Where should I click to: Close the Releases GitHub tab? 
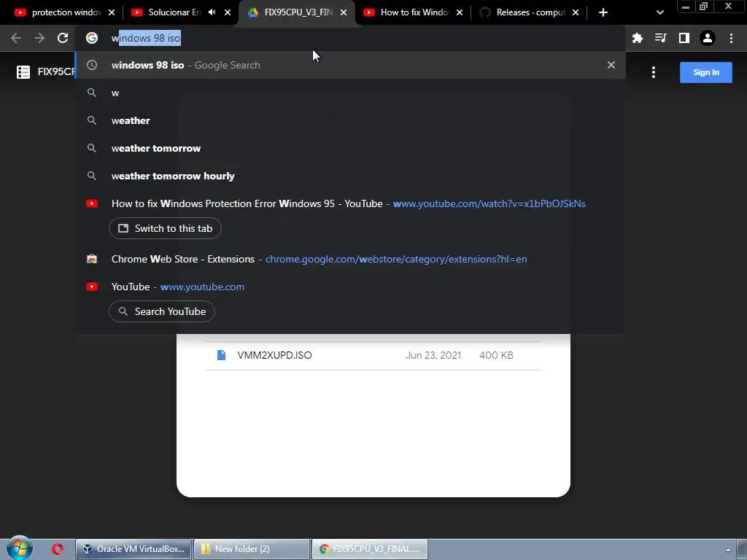click(576, 12)
